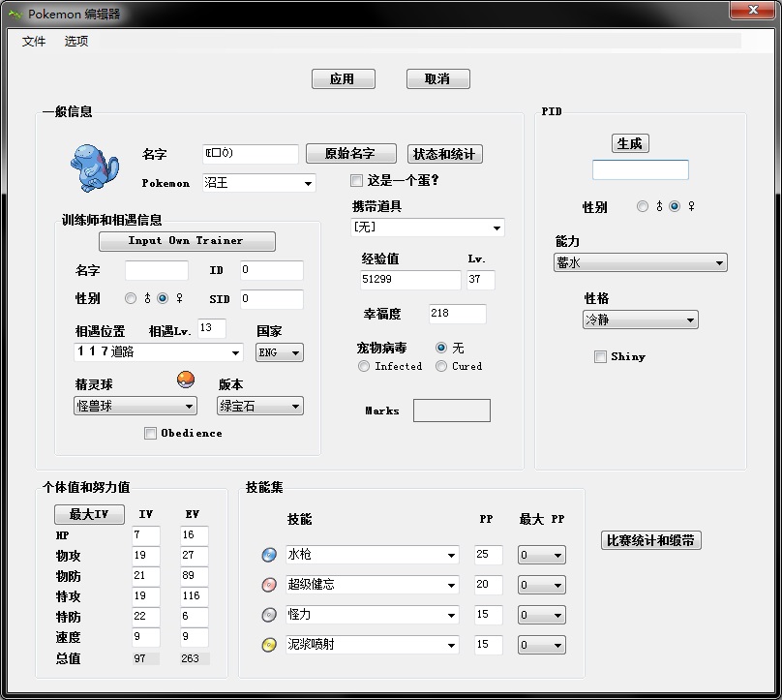782x700 pixels.
Task: Click the 特攻 EV field showing 116
Action: (195, 596)
